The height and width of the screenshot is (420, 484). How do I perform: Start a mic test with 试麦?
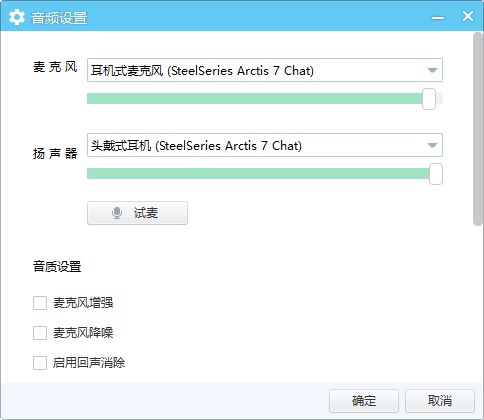pyautogui.click(x=137, y=213)
